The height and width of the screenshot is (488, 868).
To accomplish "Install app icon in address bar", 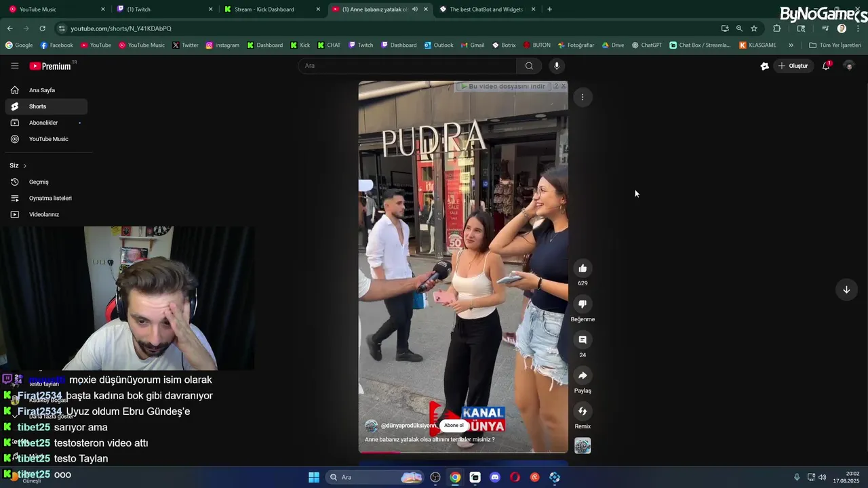I will (x=725, y=28).
